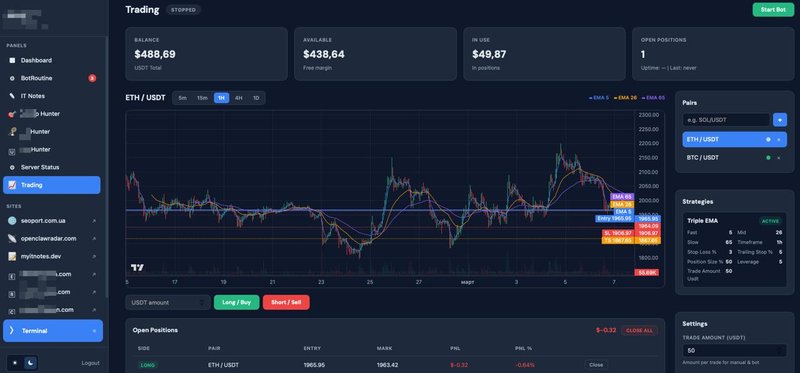Click the IT Notes pencil icon

(12, 96)
